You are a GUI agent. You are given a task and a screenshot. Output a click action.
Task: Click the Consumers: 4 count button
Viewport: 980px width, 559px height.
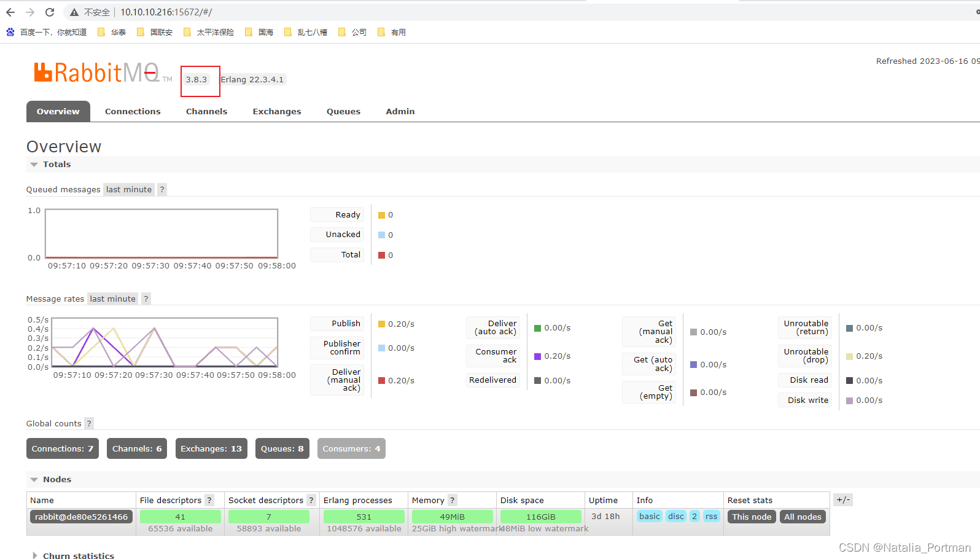pyautogui.click(x=351, y=448)
